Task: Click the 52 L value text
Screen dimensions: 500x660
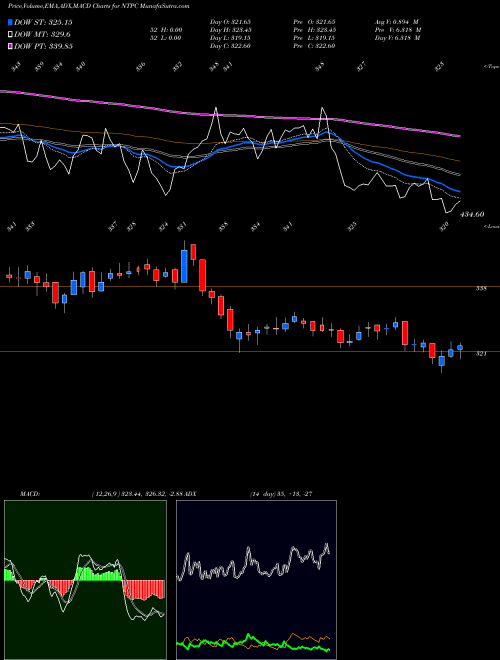Action: click(165, 38)
